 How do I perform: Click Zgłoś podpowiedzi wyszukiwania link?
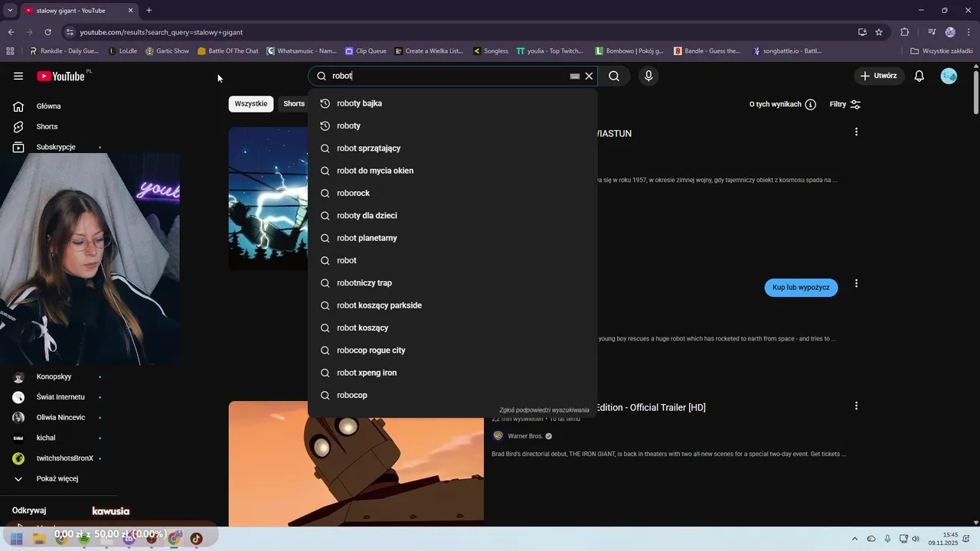point(544,410)
